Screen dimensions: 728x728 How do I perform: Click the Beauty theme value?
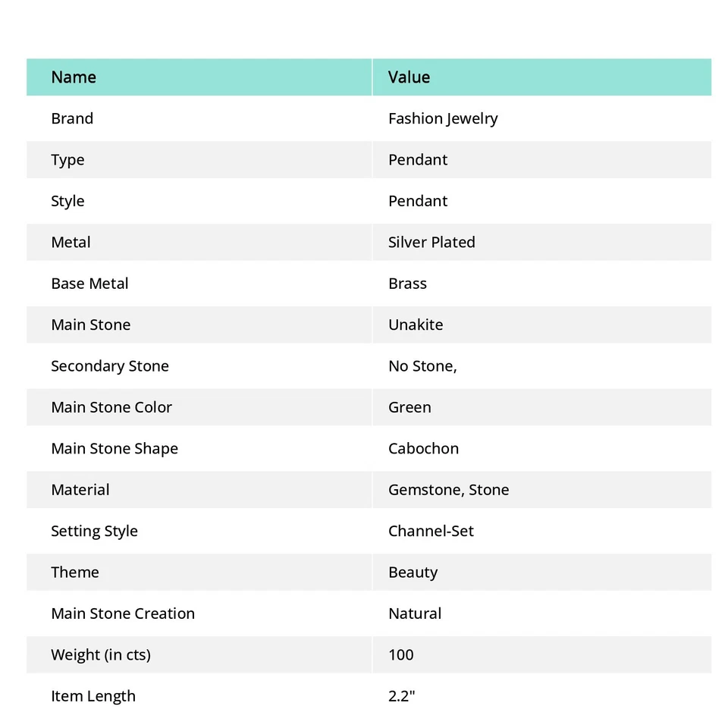pyautogui.click(x=413, y=573)
